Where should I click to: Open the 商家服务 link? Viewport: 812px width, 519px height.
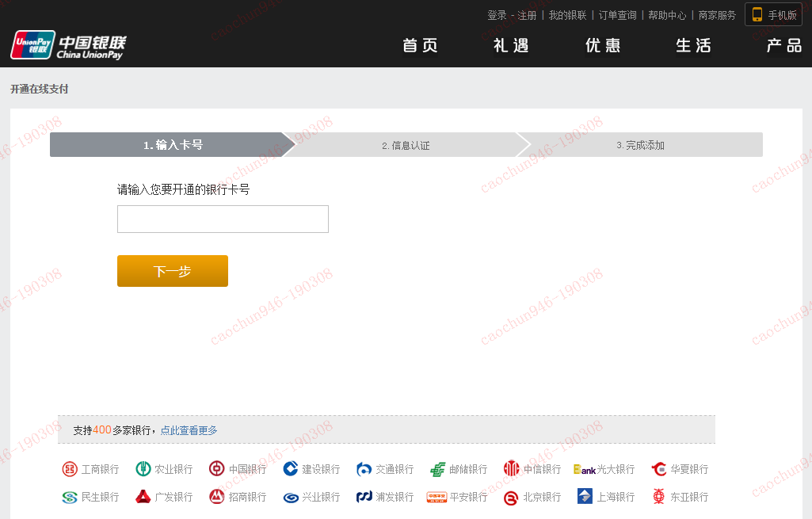pyautogui.click(x=717, y=16)
